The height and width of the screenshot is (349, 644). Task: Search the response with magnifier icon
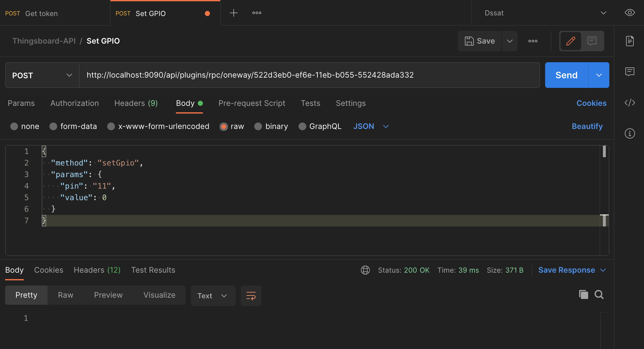[x=599, y=294]
